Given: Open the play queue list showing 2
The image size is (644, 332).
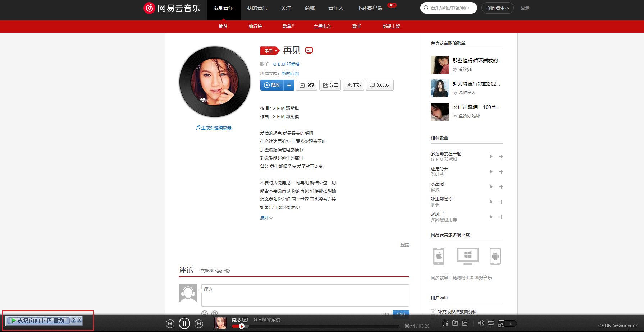Looking at the screenshot, I should 507,323.
